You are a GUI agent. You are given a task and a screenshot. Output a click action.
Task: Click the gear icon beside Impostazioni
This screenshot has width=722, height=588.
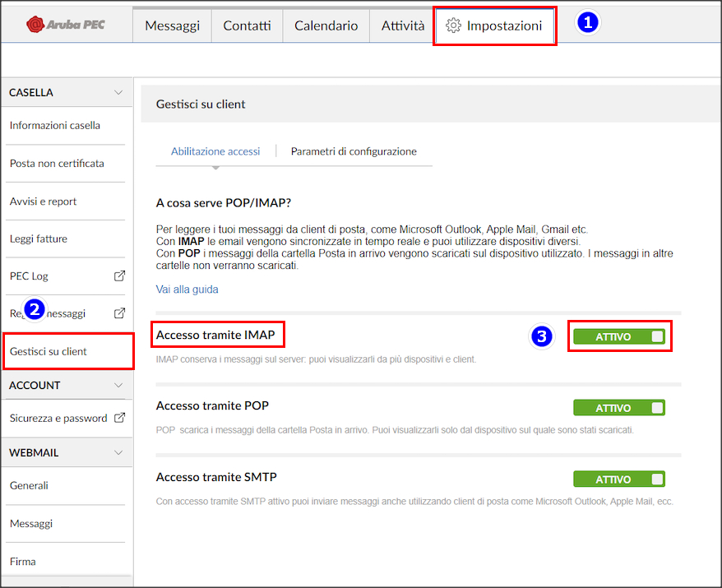coord(453,25)
